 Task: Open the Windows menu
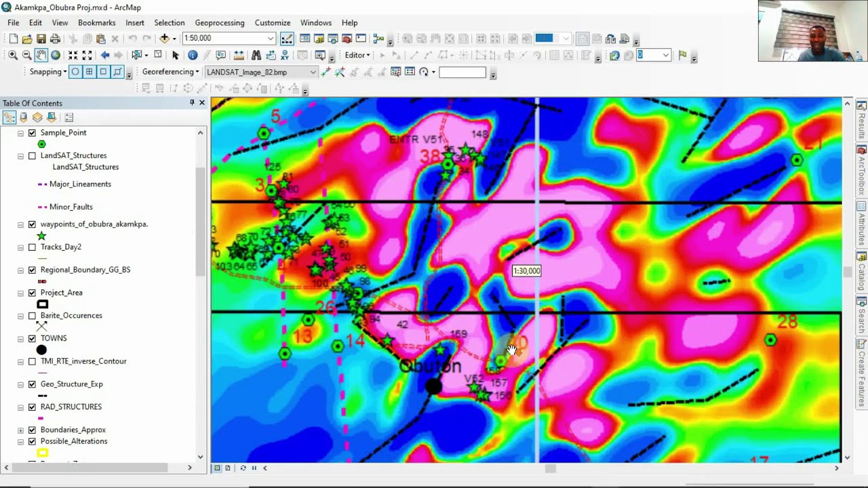coord(316,22)
